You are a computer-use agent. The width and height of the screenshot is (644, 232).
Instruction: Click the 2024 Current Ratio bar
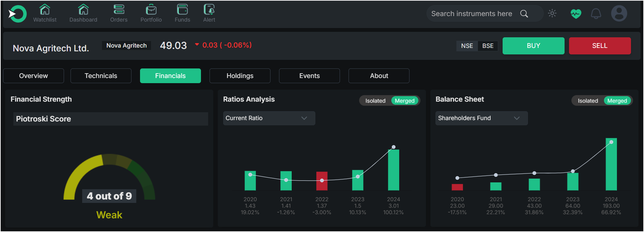point(393,170)
